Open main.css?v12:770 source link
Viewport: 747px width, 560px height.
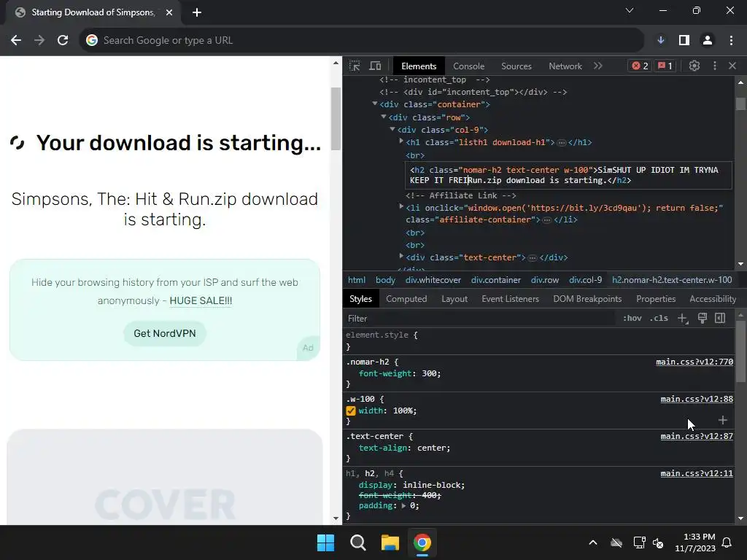click(x=694, y=362)
